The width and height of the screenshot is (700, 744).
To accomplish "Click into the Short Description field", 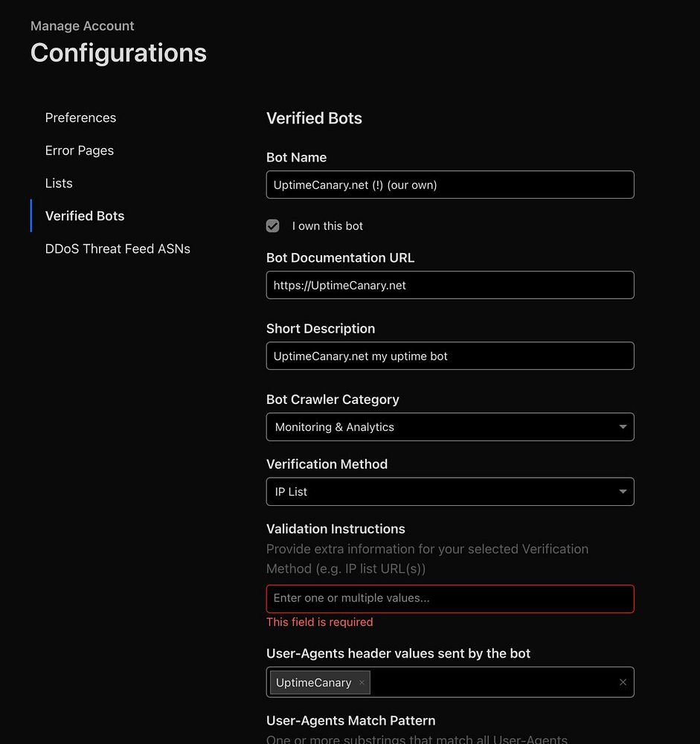I will pyautogui.click(x=449, y=356).
